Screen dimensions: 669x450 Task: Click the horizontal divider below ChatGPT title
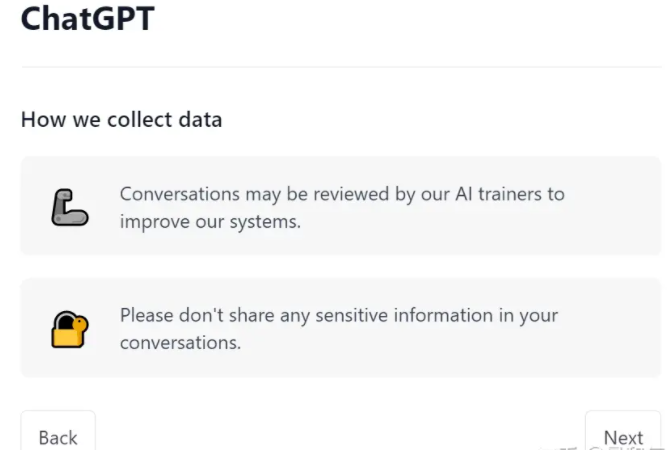click(x=341, y=67)
